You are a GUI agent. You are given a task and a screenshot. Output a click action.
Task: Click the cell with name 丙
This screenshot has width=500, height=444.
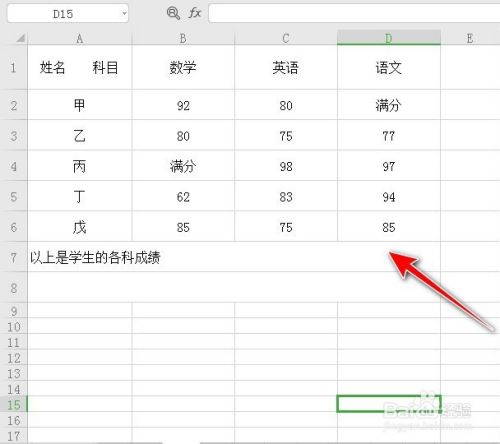80,166
